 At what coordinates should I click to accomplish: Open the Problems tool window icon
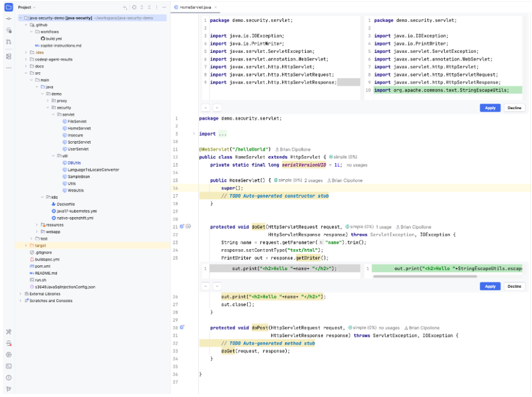[x=9, y=377]
